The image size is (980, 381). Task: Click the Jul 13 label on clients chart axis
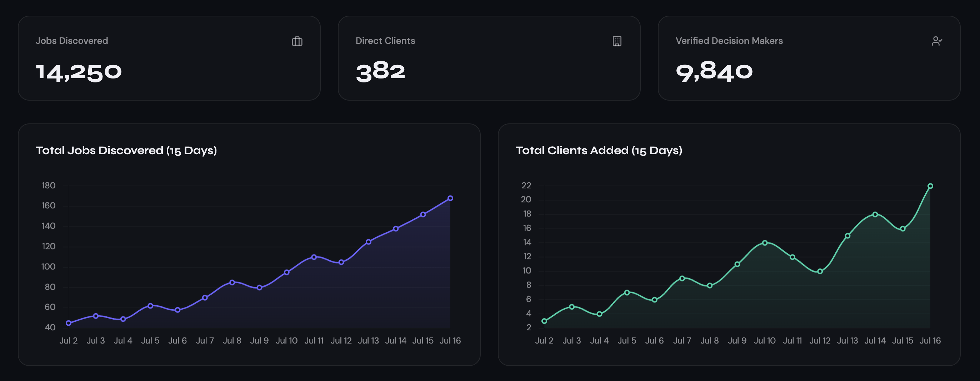[847, 341]
